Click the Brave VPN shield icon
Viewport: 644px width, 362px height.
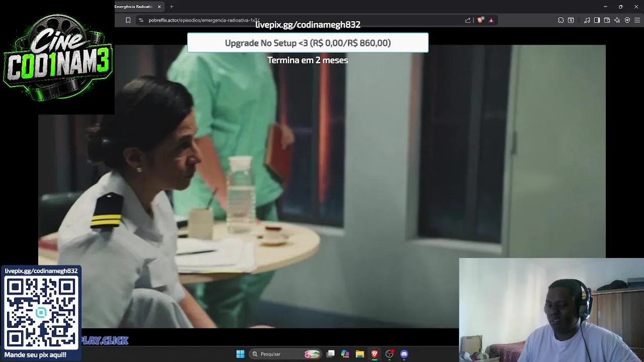627,20
